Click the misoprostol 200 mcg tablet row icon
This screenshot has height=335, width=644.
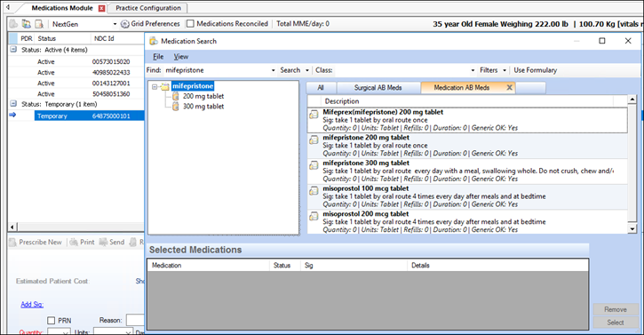[x=314, y=216]
